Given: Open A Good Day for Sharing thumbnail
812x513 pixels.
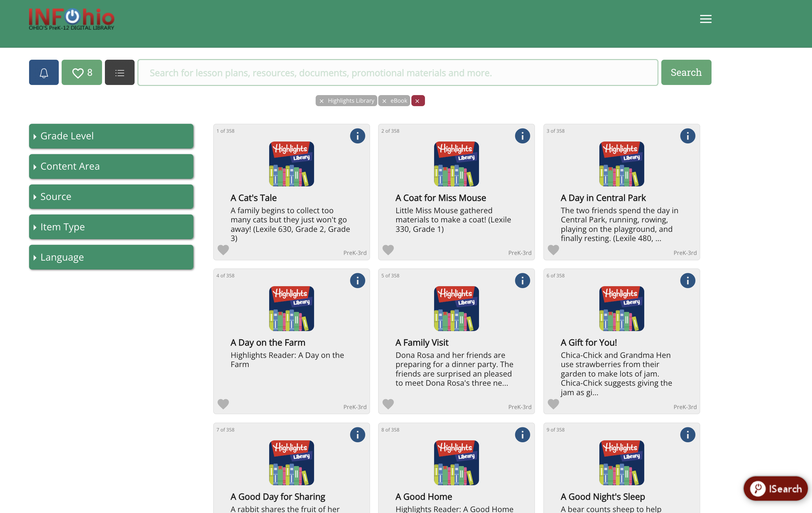Looking at the screenshot, I should tap(291, 463).
